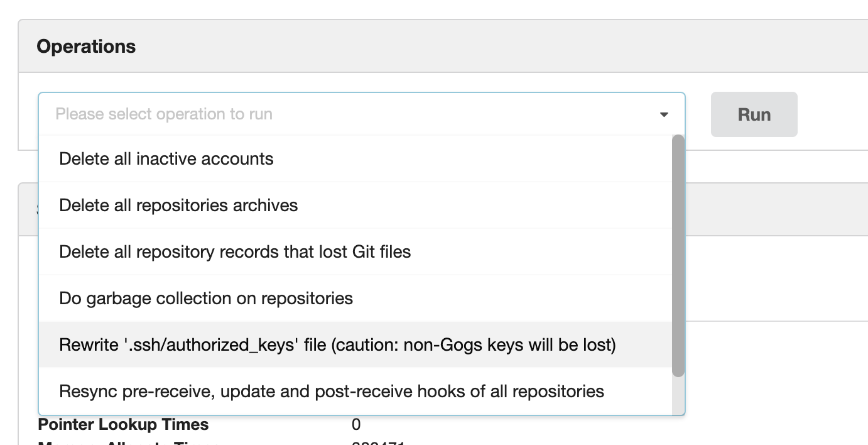The height and width of the screenshot is (445, 868).
Task: Run the currently selected admin operation
Action: tap(753, 114)
